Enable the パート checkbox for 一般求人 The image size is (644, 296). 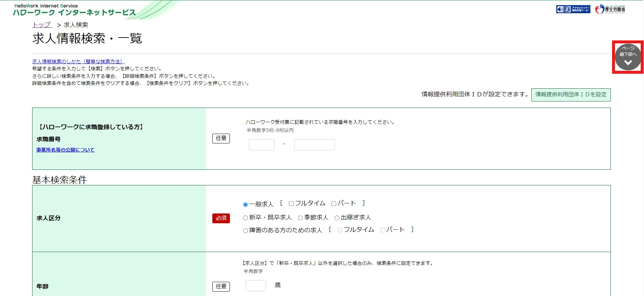tap(334, 204)
